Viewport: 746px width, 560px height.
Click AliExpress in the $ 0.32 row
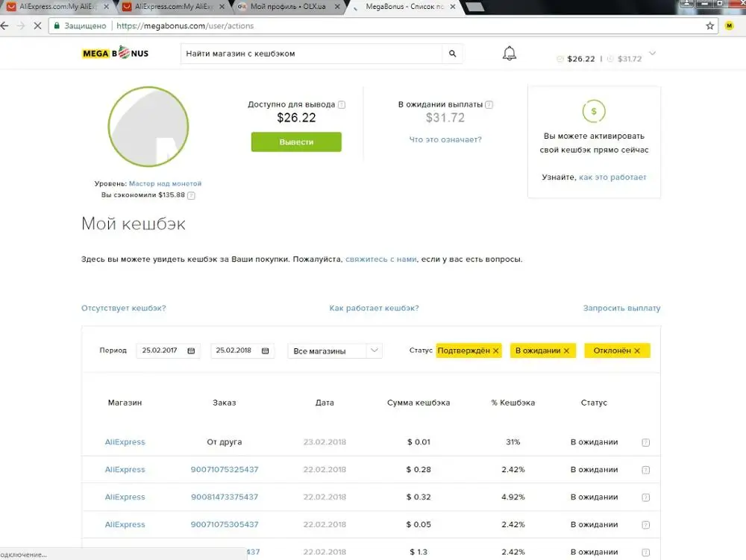click(125, 497)
